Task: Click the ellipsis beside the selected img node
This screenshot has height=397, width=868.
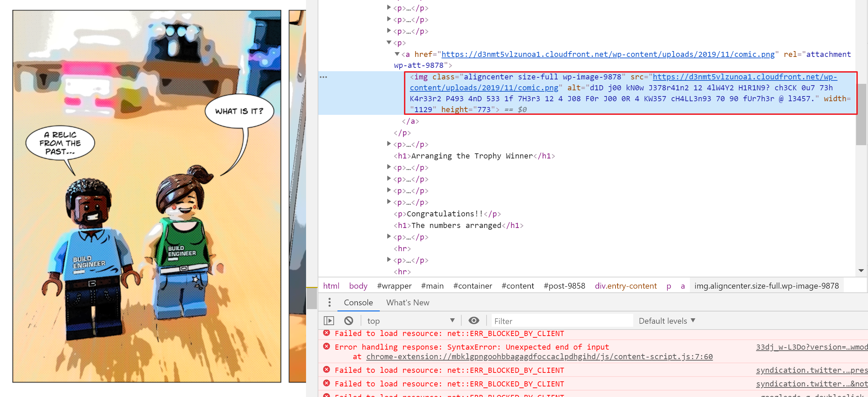Action: pos(323,77)
